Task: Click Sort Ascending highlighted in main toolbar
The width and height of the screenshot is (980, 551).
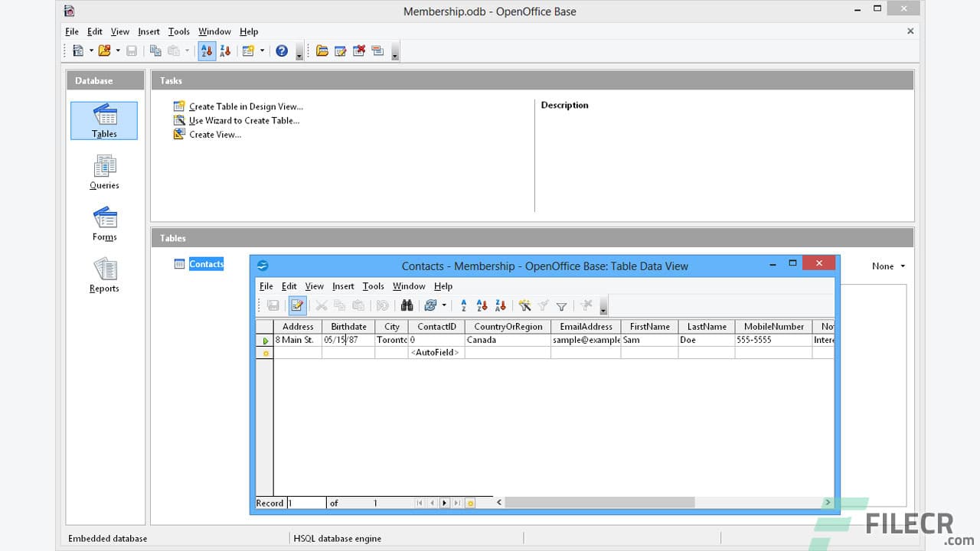Action: click(206, 51)
